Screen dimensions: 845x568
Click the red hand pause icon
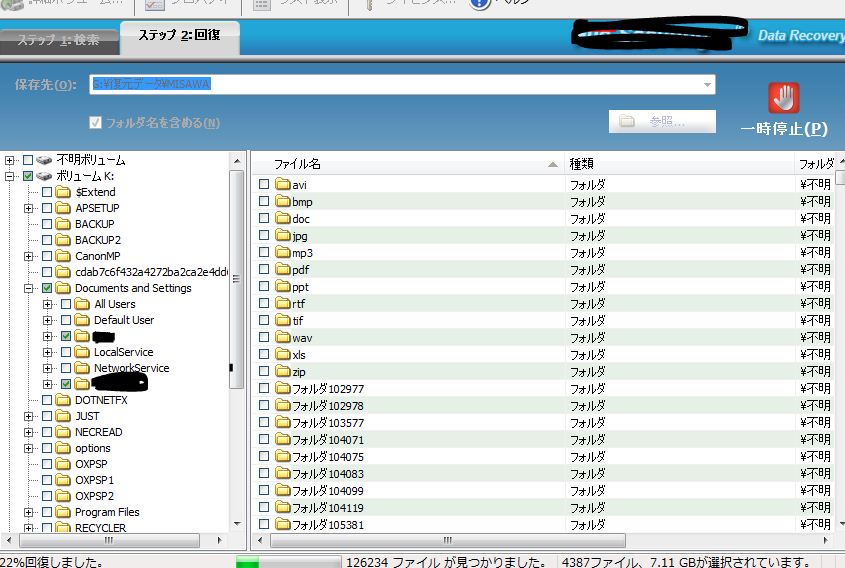click(x=784, y=98)
